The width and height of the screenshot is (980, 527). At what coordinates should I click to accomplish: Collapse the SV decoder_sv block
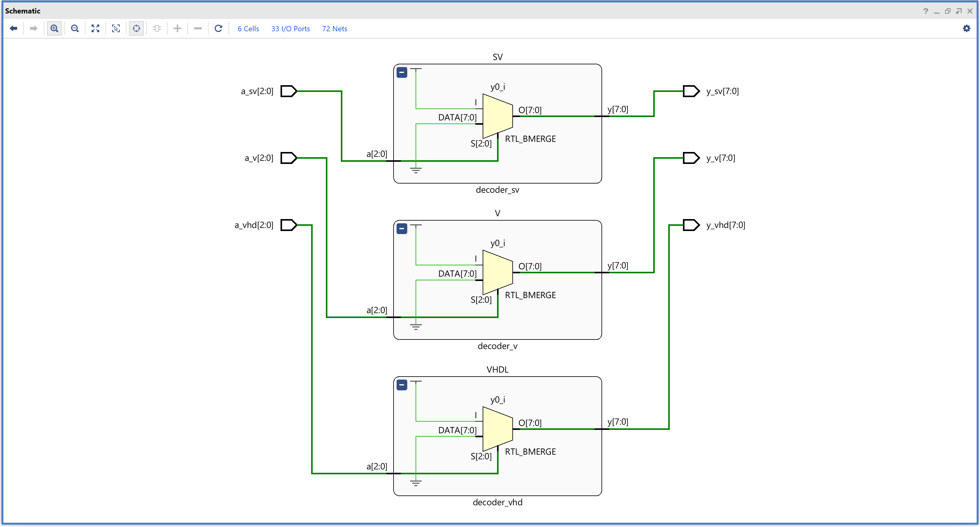[402, 72]
